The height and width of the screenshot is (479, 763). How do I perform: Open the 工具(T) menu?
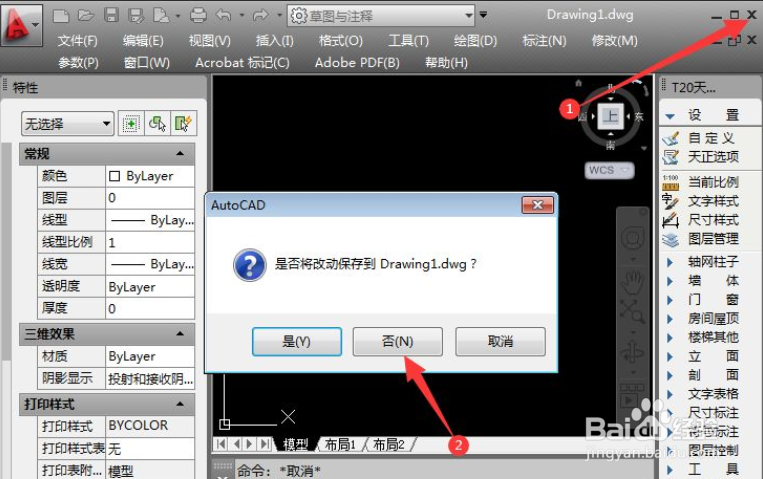408,41
